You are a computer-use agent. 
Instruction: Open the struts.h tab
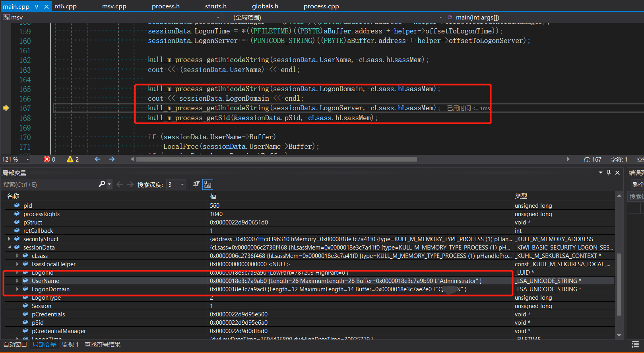216,6
